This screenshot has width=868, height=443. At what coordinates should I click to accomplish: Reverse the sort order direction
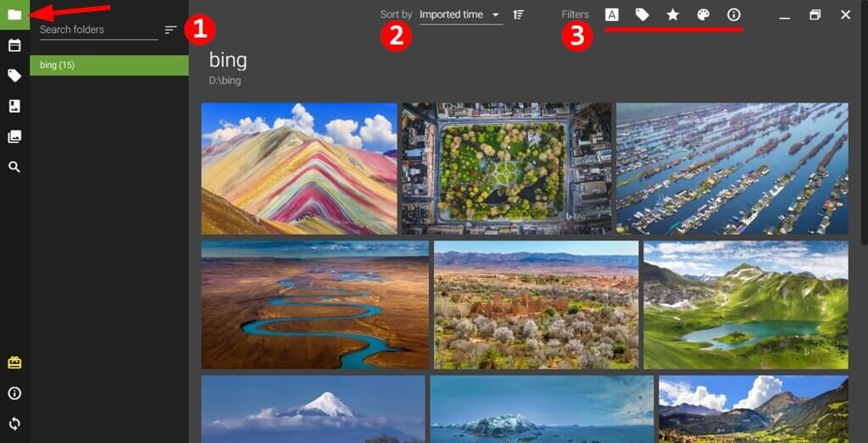[x=519, y=14]
